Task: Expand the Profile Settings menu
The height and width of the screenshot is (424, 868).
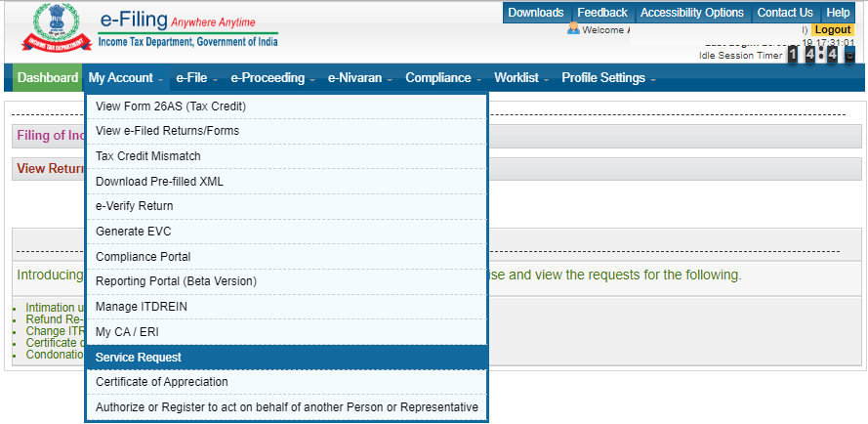Action: click(x=608, y=78)
